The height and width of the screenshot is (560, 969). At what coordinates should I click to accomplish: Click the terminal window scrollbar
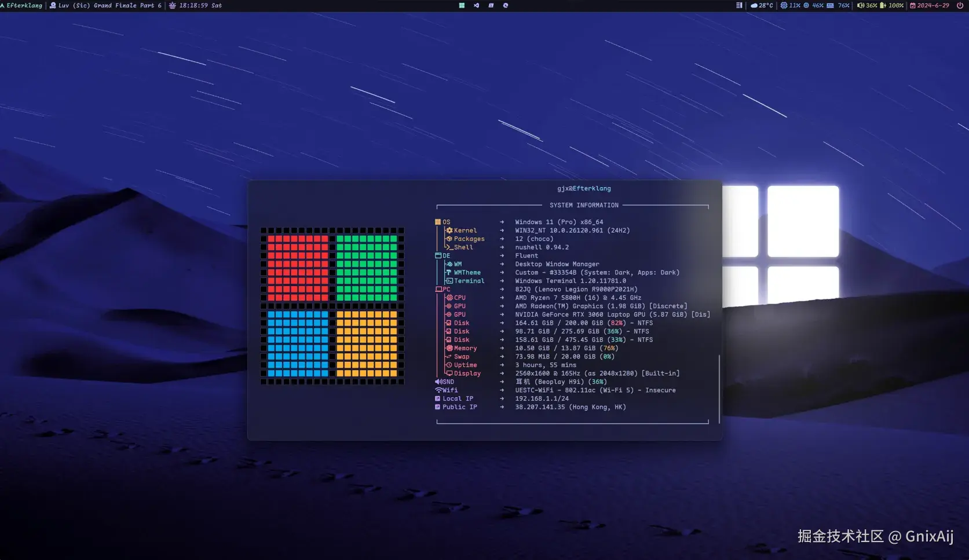[x=719, y=389]
